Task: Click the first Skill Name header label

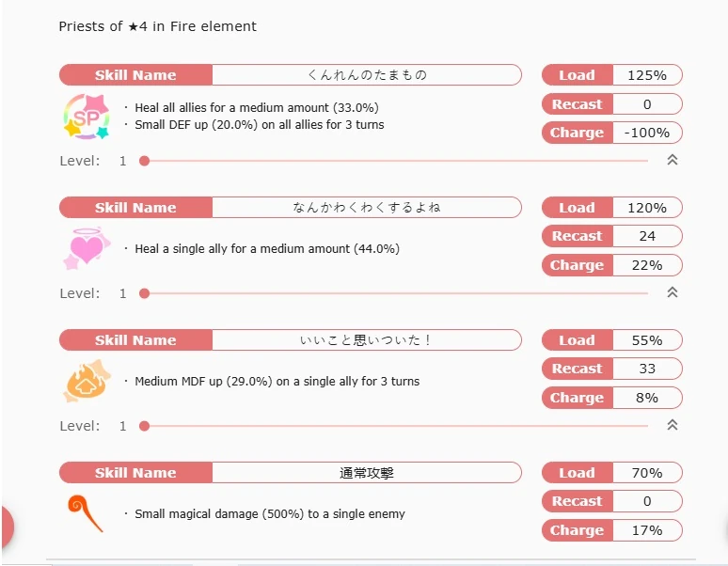Action: click(135, 74)
